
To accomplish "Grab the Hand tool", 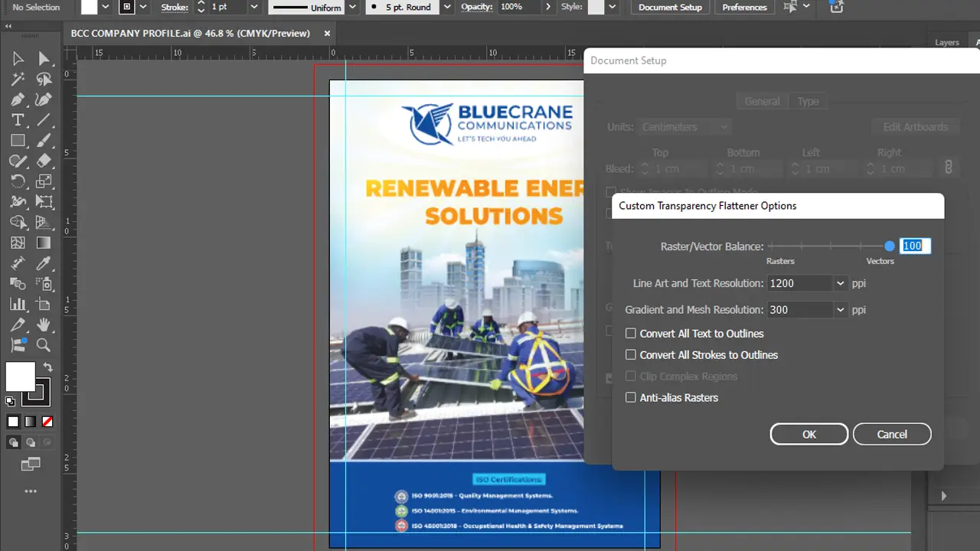I will pyautogui.click(x=44, y=324).
